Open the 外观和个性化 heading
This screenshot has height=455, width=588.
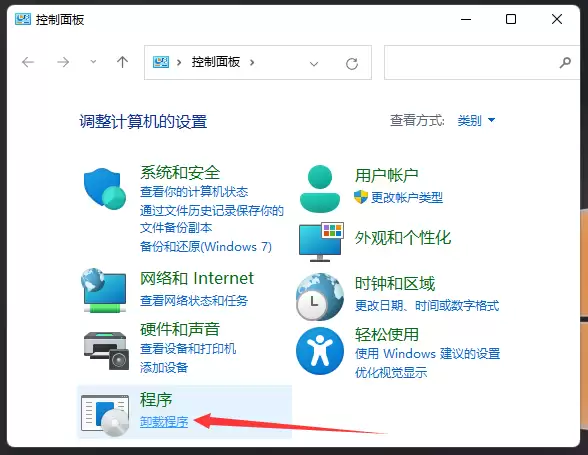(403, 237)
